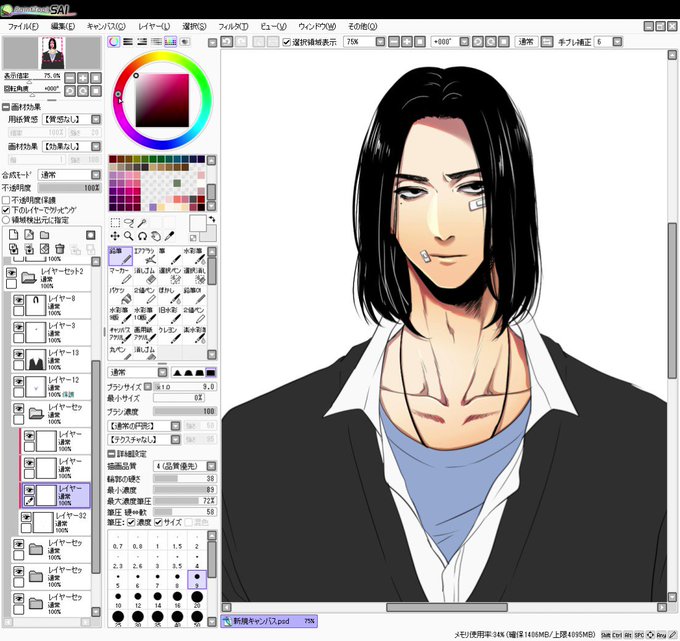Open the 合成モード blend mode dropdown
680x641 pixels.
point(96,175)
